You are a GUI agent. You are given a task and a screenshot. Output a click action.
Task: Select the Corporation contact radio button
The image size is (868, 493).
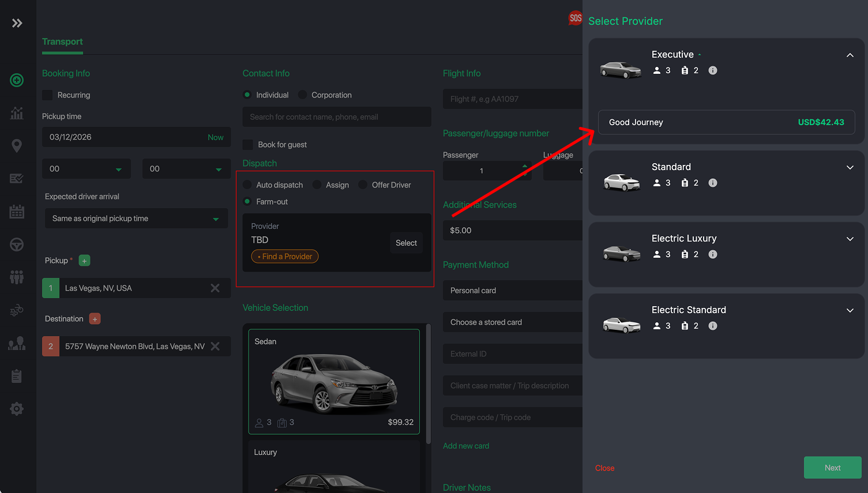point(303,95)
